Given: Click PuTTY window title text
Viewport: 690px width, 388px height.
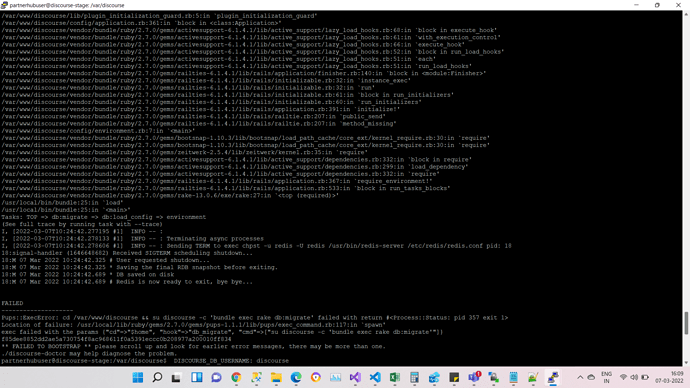Looking at the screenshot, I should 67,5.
